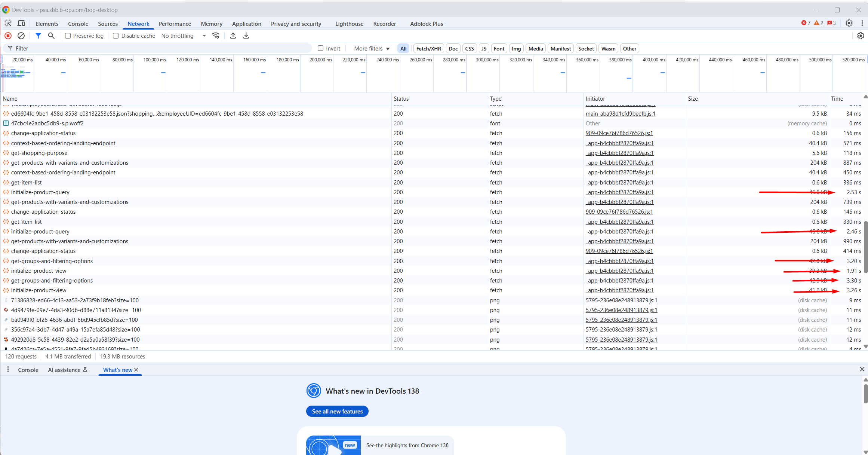Check the Disable cache option
Image resolution: width=868 pixels, height=455 pixels.
coord(116,36)
